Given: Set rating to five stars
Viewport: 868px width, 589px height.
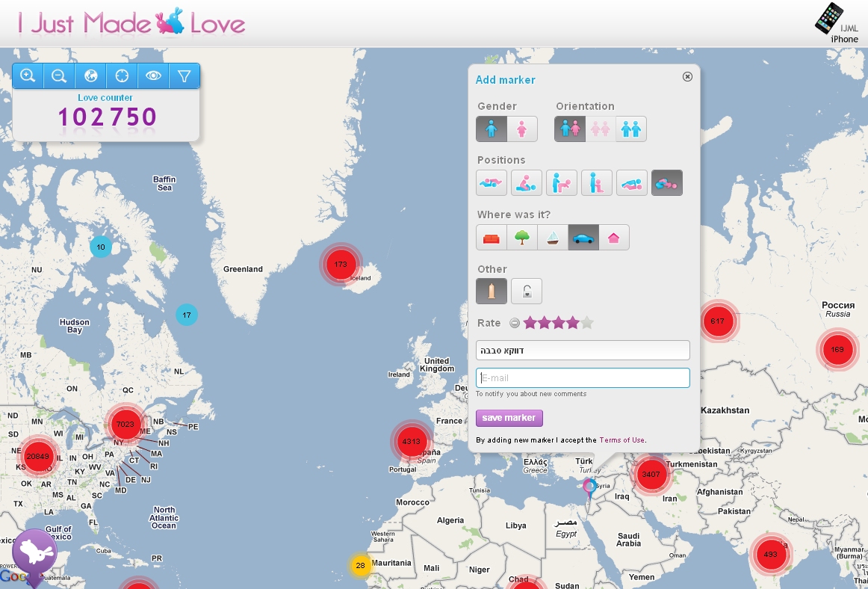Looking at the screenshot, I should click(588, 323).
